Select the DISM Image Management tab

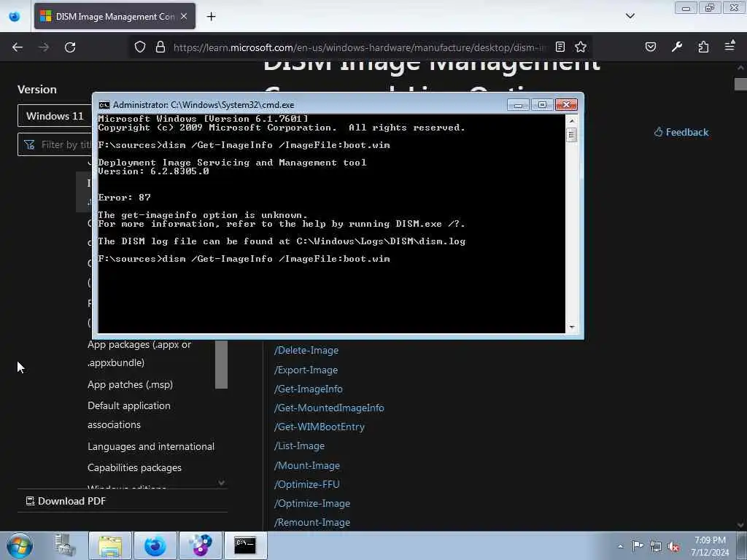tap(115, 16)
